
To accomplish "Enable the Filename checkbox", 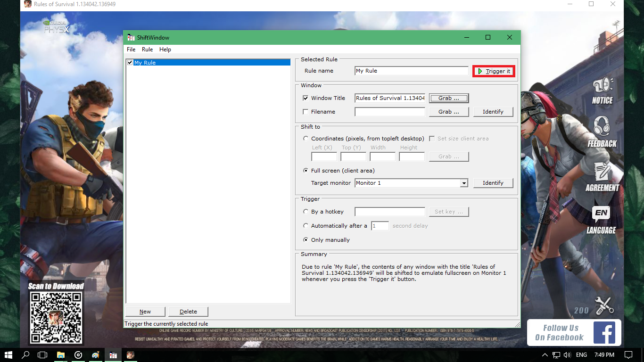I will pos(305,112).
